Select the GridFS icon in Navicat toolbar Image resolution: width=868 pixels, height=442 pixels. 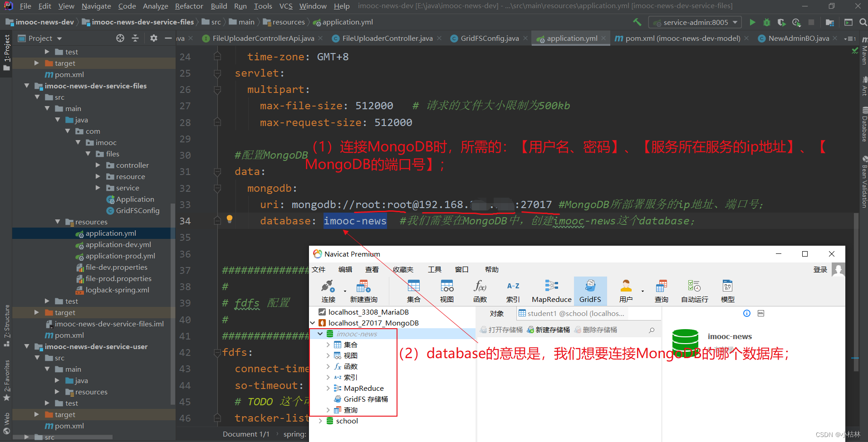tap(590, 291)
